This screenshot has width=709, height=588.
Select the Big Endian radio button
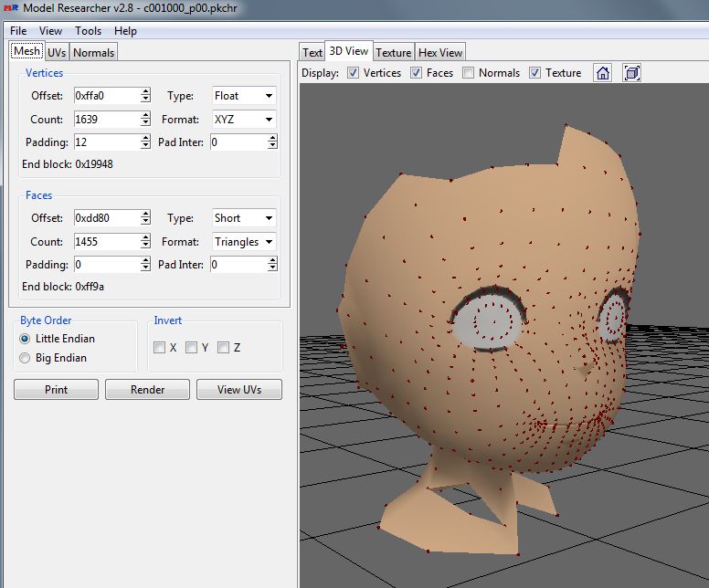tap(25, 358)
